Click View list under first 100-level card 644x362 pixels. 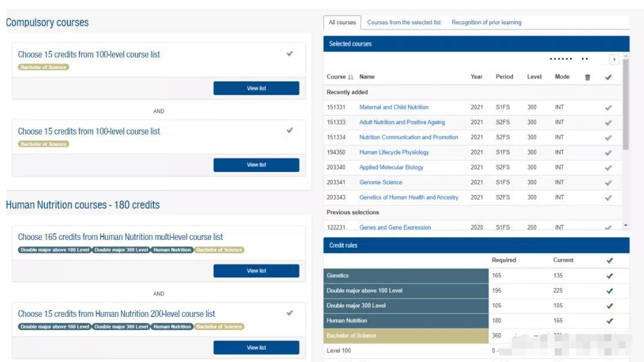[x=257, y=88]
